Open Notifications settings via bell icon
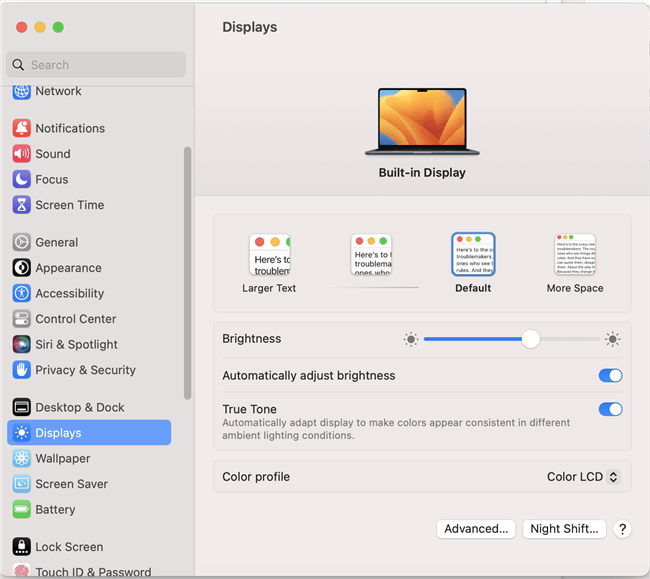Screen dimensions: 650x579 [x=21, y=128]
